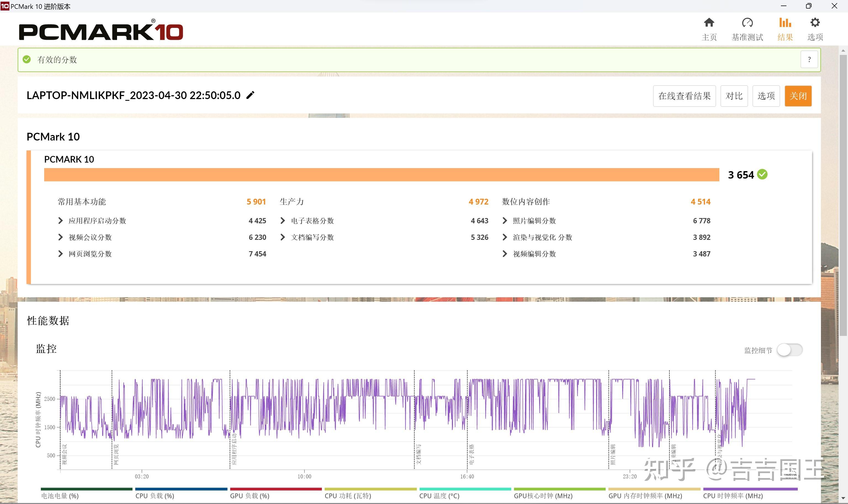
Task: Expand the 视频会议分数 row
Action: 60,237
